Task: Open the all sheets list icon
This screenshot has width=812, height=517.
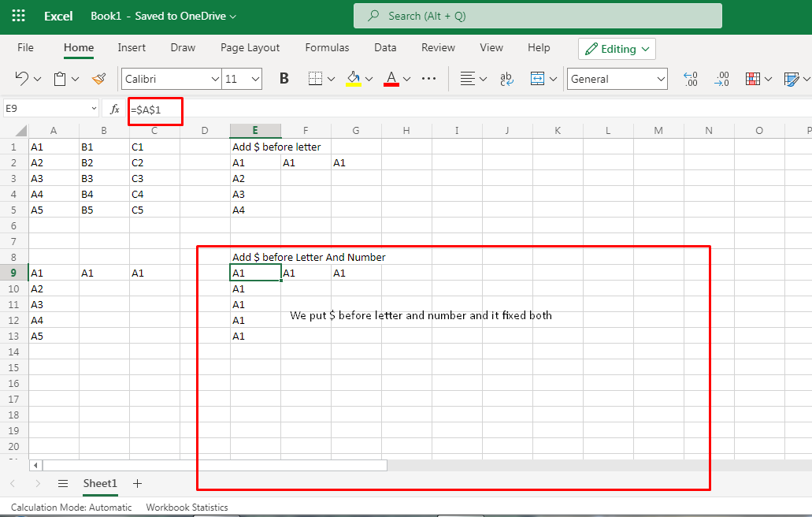Action: tap(63, 483)
